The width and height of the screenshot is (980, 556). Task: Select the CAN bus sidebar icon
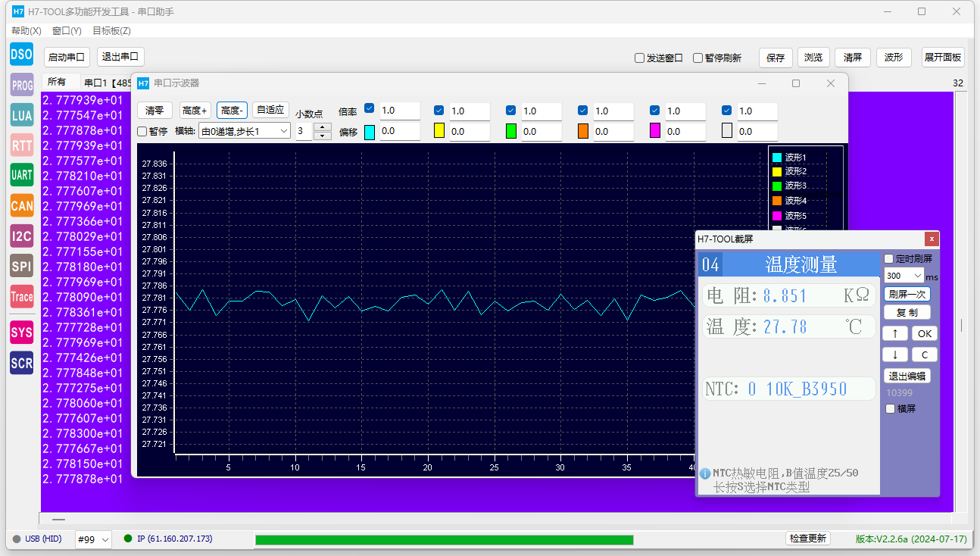(22, 205)
